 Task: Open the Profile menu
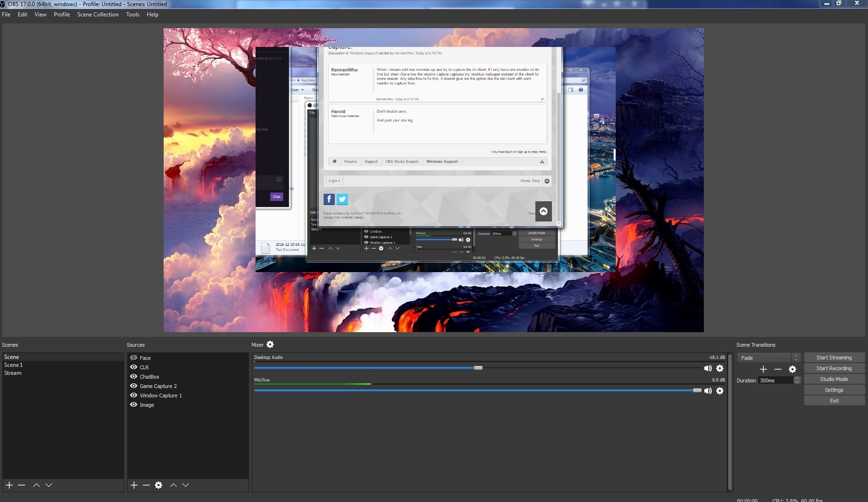(x=62, y=15)
